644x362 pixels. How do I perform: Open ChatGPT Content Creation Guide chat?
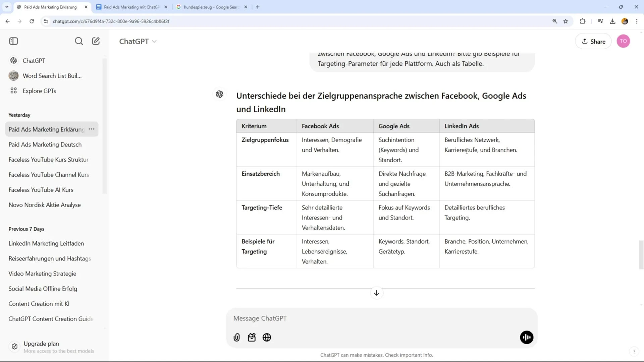click(x=52, y=319)
